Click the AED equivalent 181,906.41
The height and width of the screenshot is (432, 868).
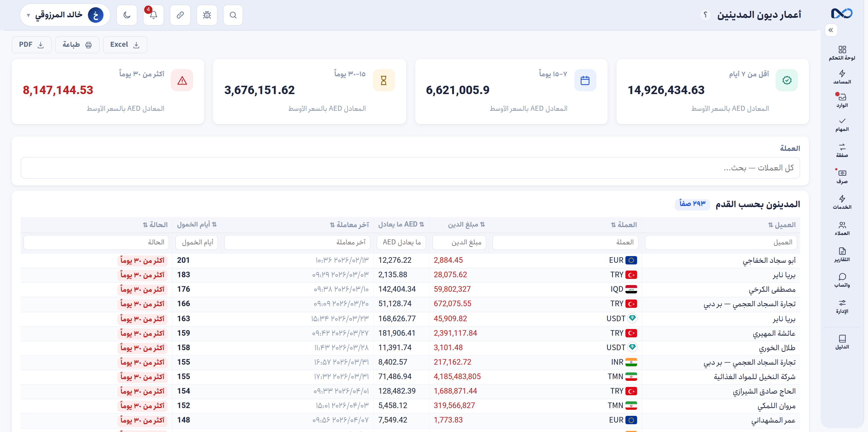(x=397, y=333)
